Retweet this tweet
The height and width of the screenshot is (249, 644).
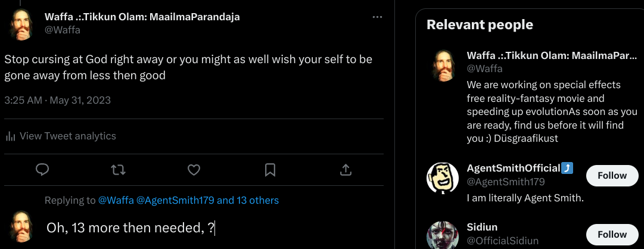pos(118,170)
